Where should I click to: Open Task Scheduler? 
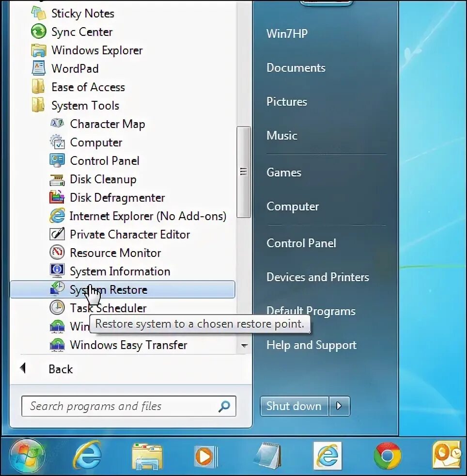coord(109,308)
